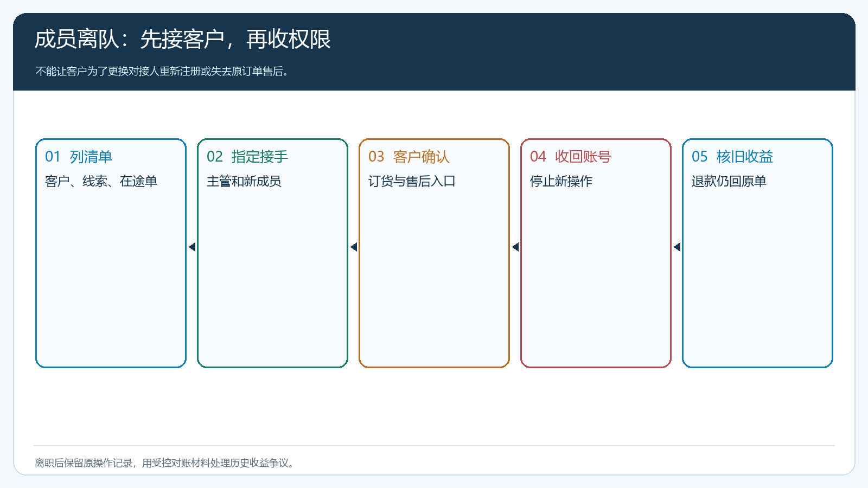Click the slide title 成员离队：先接客户，再收权限
This screenshot has height=488, width=868.
point(183,39)
